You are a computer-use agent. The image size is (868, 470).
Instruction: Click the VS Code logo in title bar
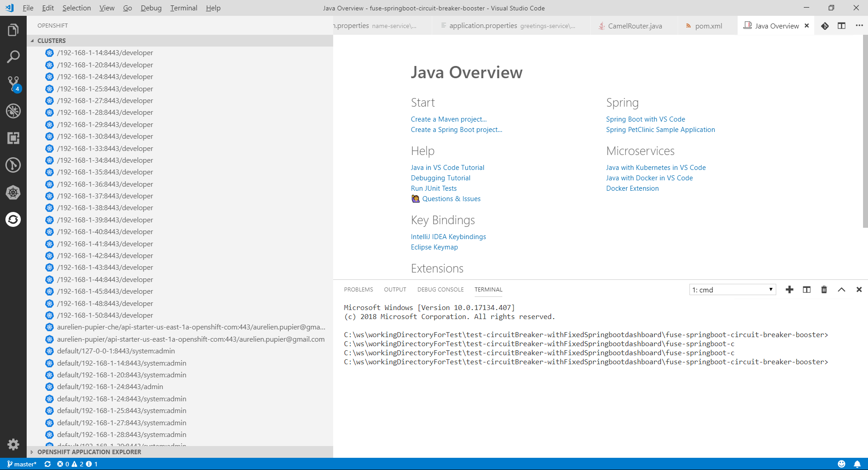tap(9, 8)
